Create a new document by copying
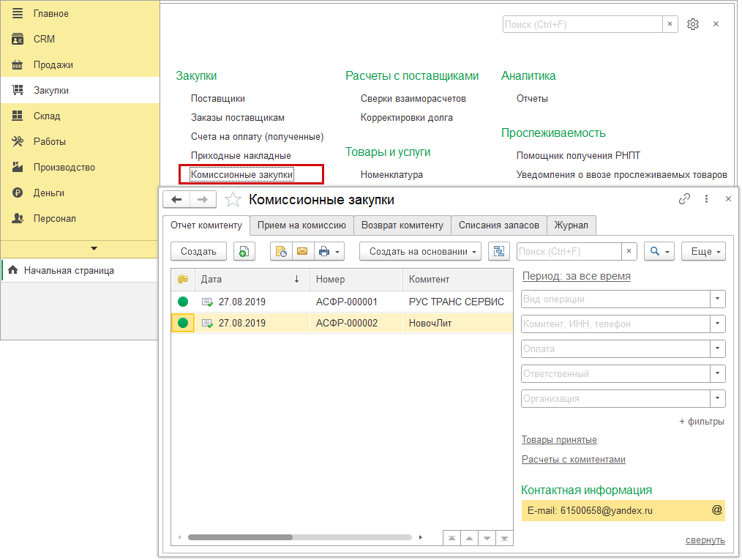The height and width of the screenshot is (560, 742). pos(244,251)
